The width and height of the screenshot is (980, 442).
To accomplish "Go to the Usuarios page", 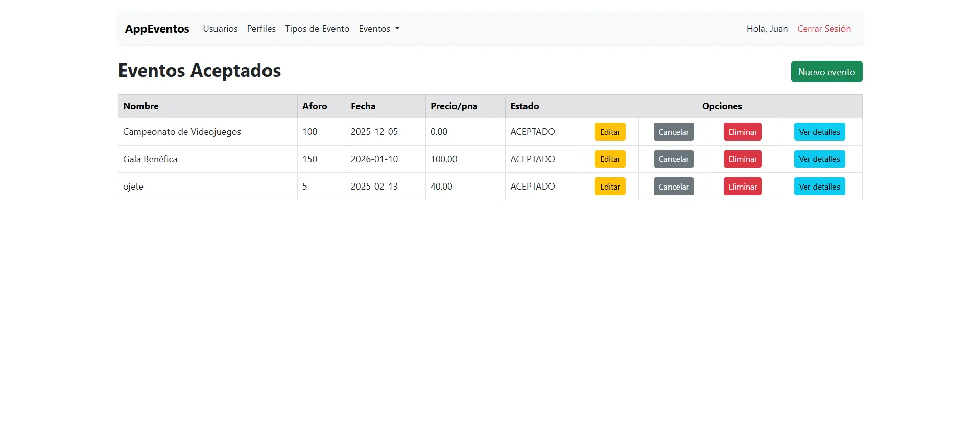I will click(220, 29).
